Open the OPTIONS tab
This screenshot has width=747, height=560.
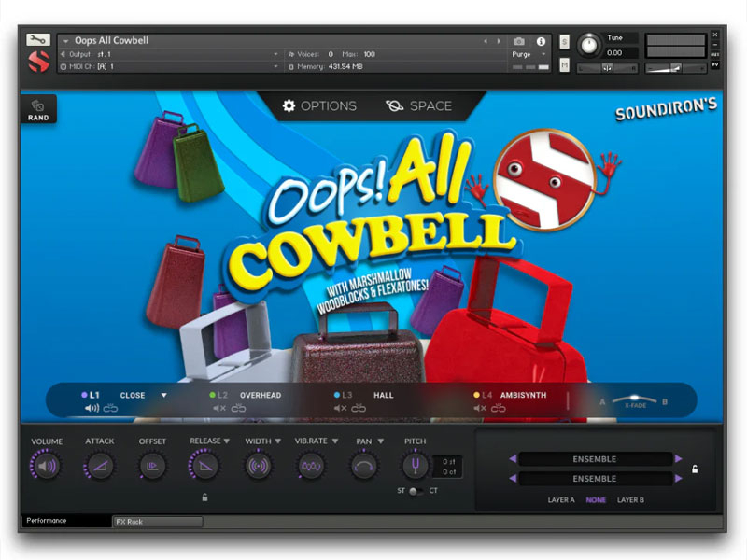319,106
